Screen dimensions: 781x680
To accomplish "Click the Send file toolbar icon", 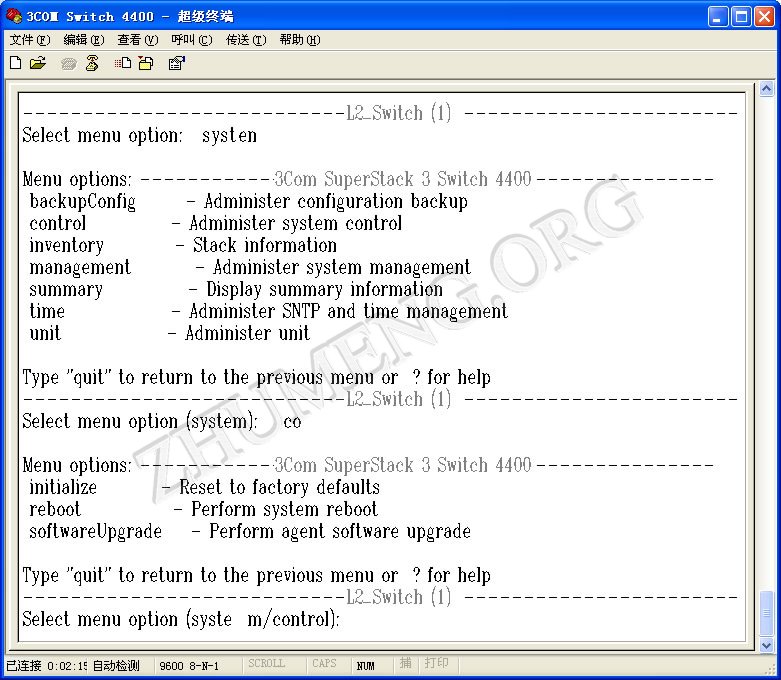I will point(123,63).
